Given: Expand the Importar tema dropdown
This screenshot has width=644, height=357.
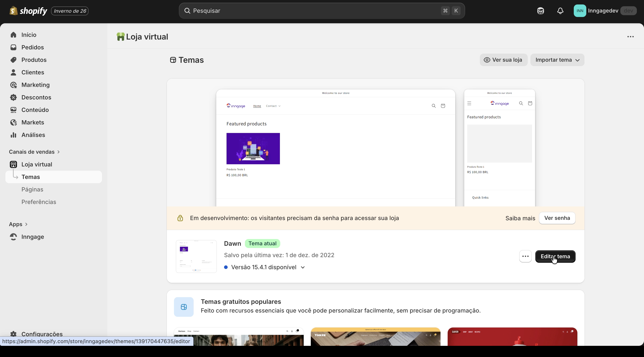Looking at the screenshot, I should pos(557,60).
